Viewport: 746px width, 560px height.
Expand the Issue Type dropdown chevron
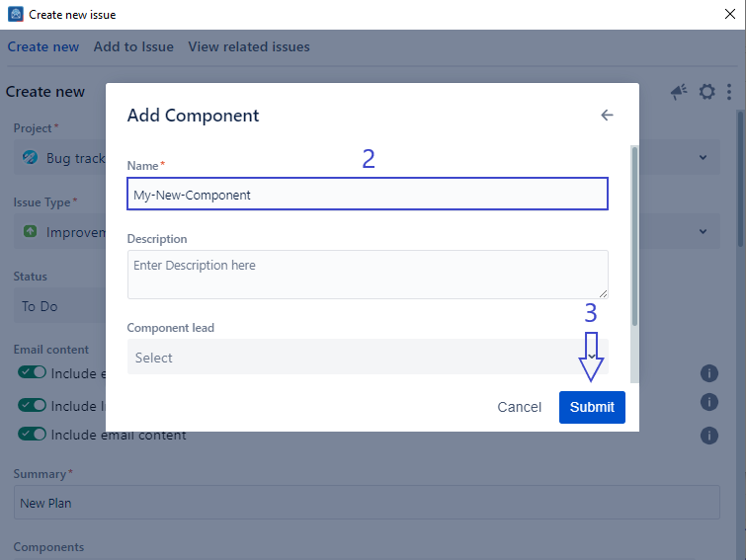coord(703,232)
